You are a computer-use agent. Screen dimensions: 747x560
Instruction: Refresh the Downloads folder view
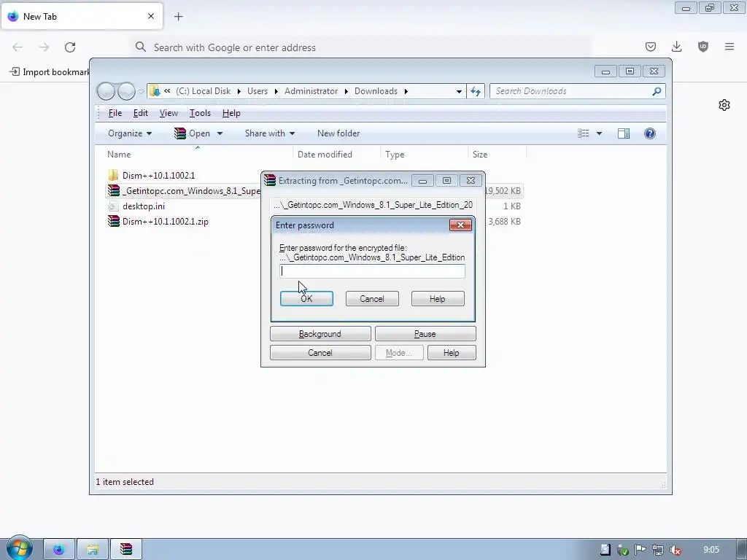(476, 91)
